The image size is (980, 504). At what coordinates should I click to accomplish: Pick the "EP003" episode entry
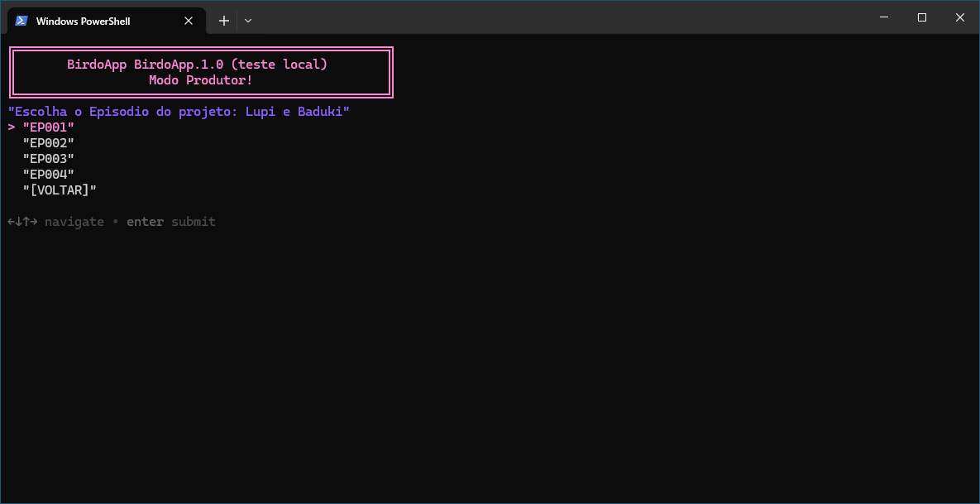[x=49, y=159]
